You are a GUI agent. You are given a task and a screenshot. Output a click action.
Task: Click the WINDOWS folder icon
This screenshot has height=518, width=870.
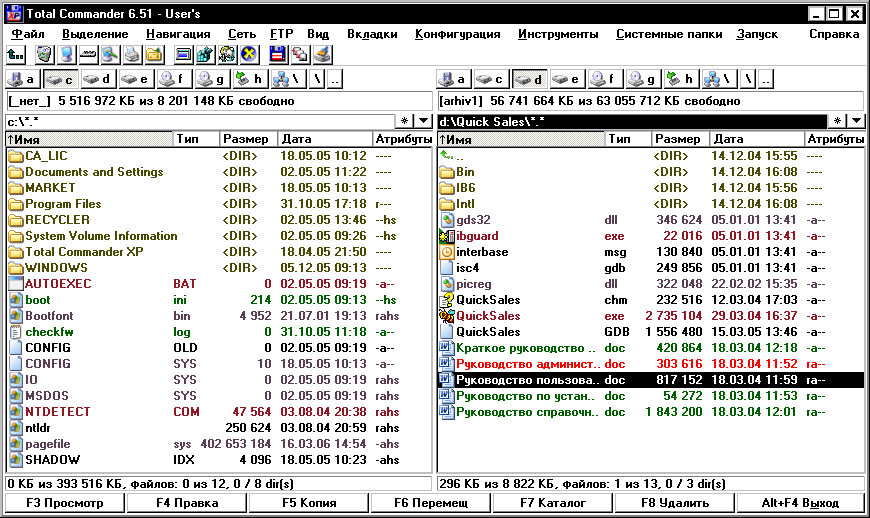point(16,268)
